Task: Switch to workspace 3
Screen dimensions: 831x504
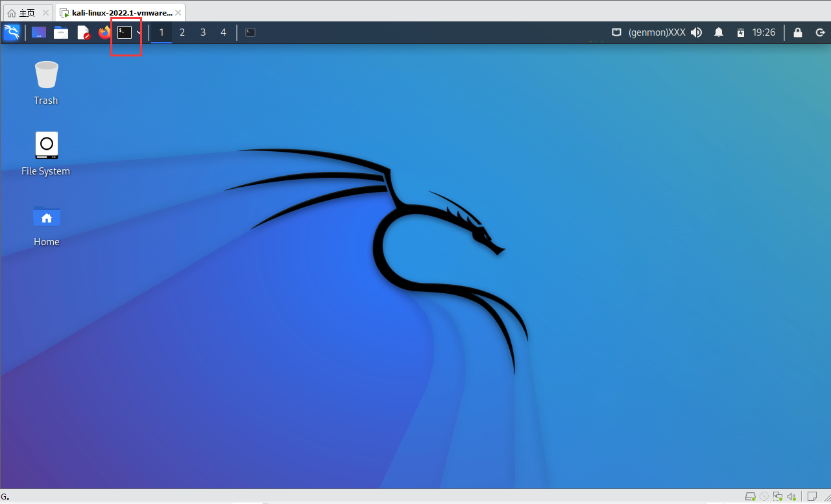Action: pos(203,32)
